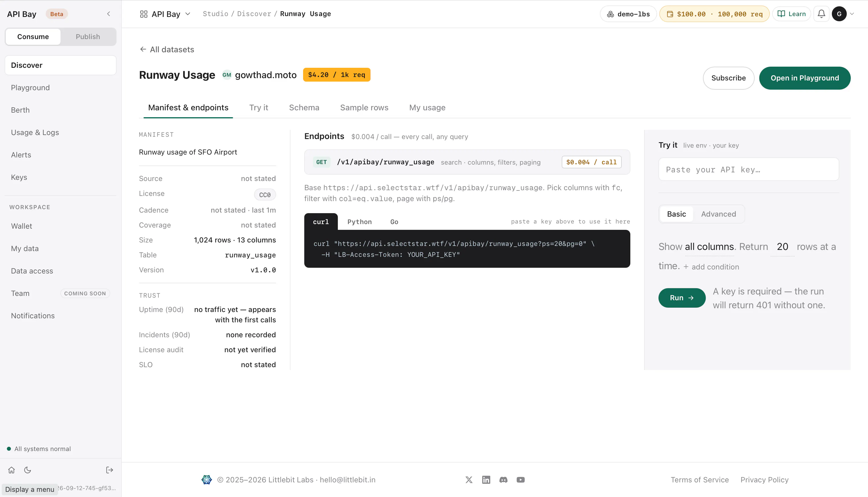Viewport: 868px width, 497px height.
Task: Click the home icon in sidebar footer
Action: pos(11,470)
